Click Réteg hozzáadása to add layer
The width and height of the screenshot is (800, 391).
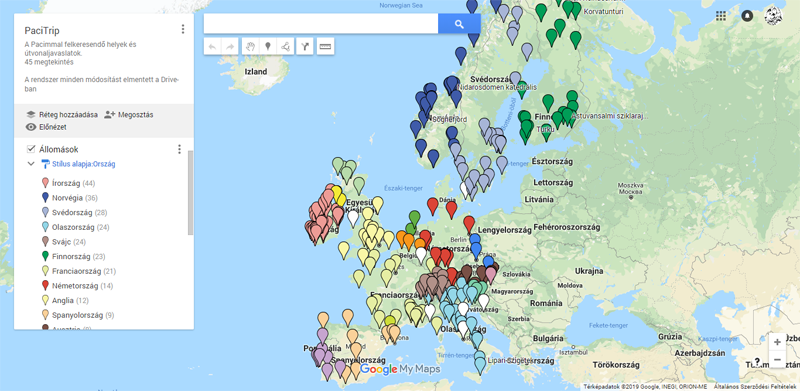[61, 115]
